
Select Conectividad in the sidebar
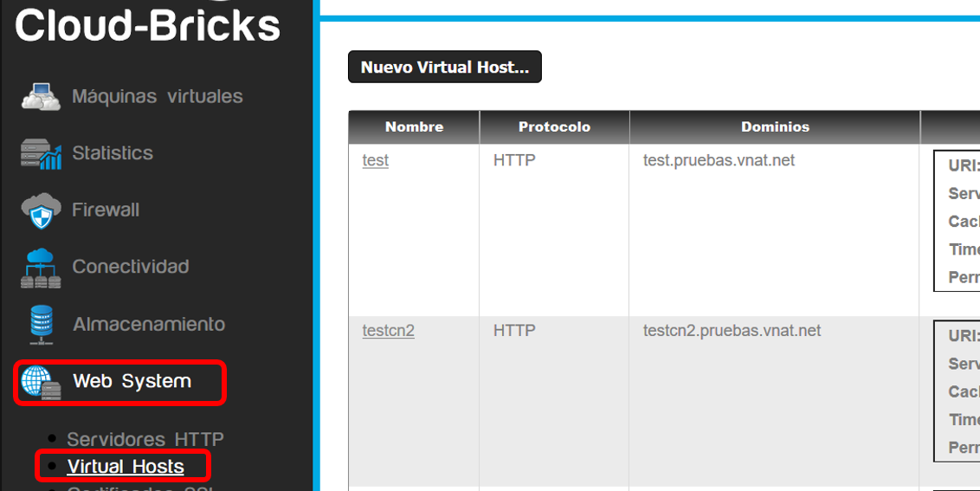131,267
